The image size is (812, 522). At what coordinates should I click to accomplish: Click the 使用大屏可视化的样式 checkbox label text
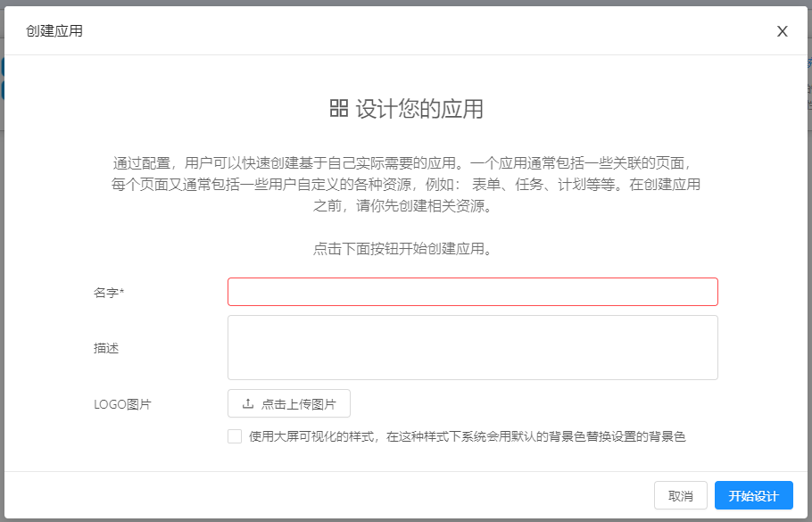coord(467,436)
